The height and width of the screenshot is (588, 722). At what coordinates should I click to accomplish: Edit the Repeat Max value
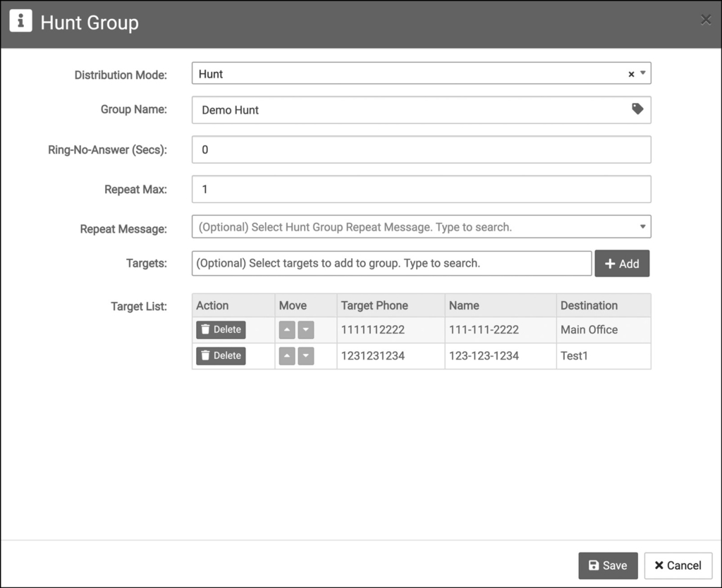click(421, 189)
